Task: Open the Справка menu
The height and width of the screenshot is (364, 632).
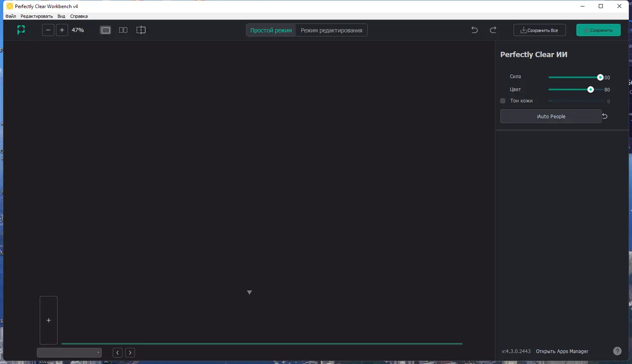Action: [x=79, y=16]
